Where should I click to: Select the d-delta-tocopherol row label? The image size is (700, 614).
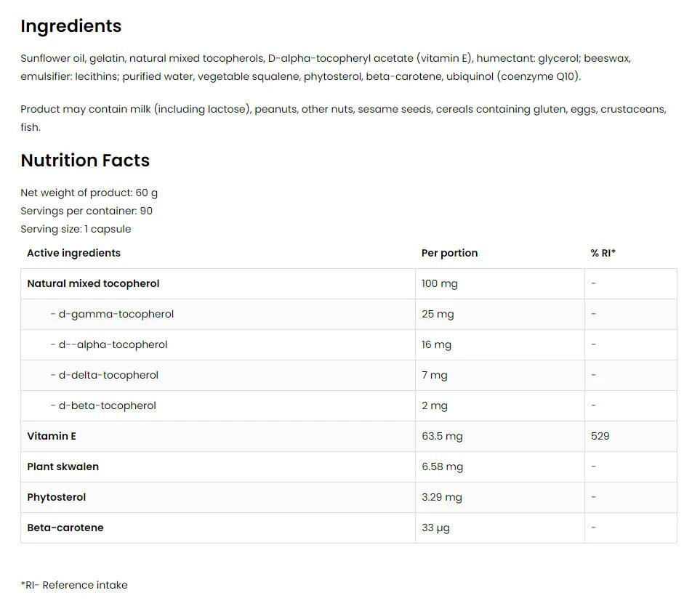[105, 375]
